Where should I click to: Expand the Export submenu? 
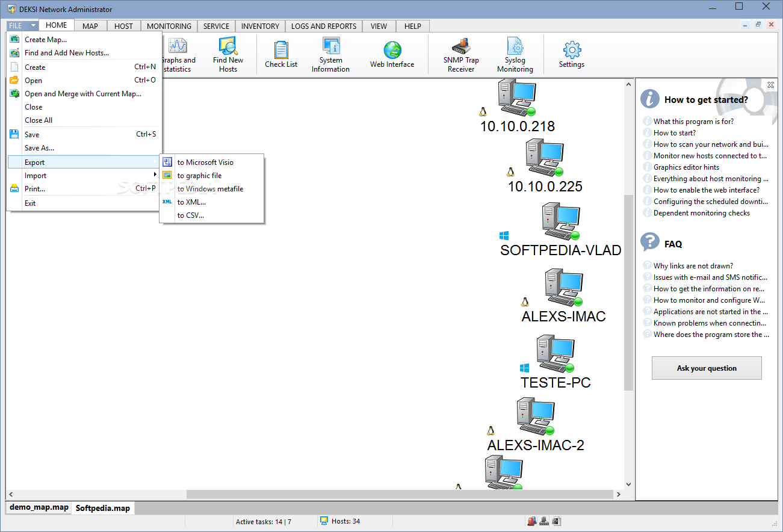tap(84, 162)
